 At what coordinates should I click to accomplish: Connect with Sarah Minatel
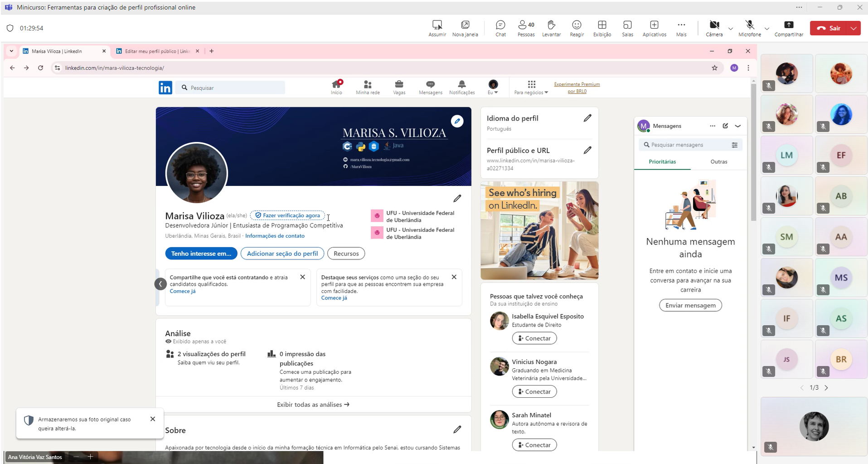[534, 445]
